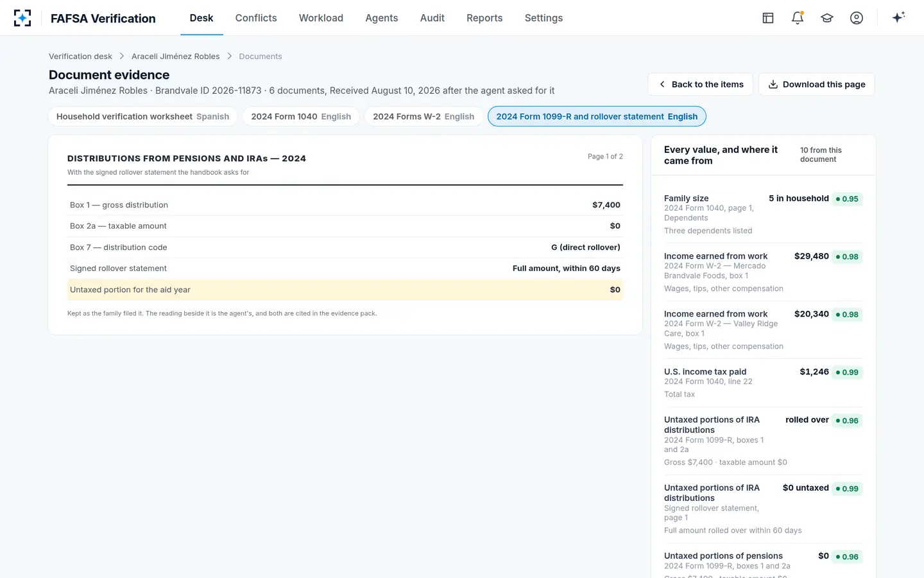The height and width of the screenshot is (578, 924).
Task: Select the 2024 Forms W-2 document chip
Action: 424,116
